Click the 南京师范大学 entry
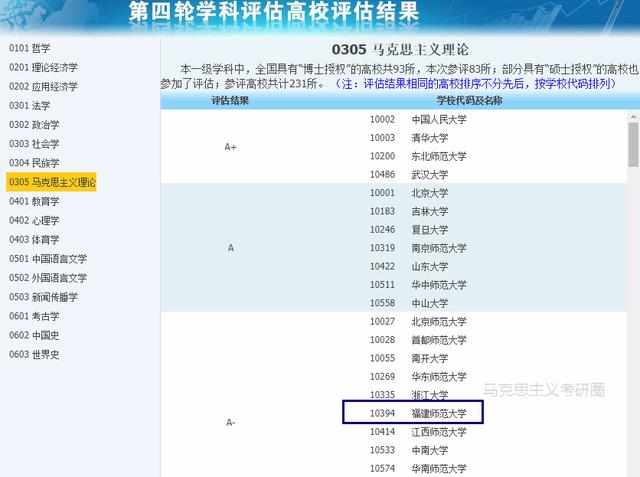Viewport: 640px width, 477px height. click(x=439, y=248)
